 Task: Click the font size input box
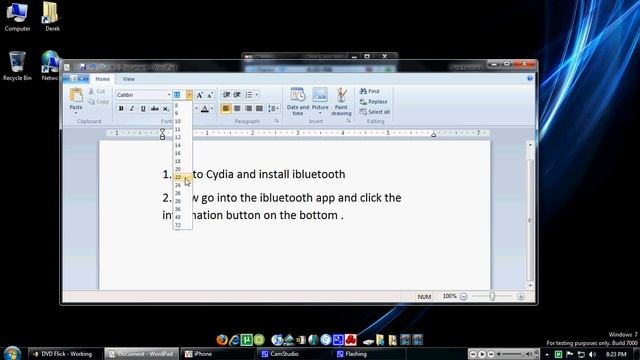[179, 95]
